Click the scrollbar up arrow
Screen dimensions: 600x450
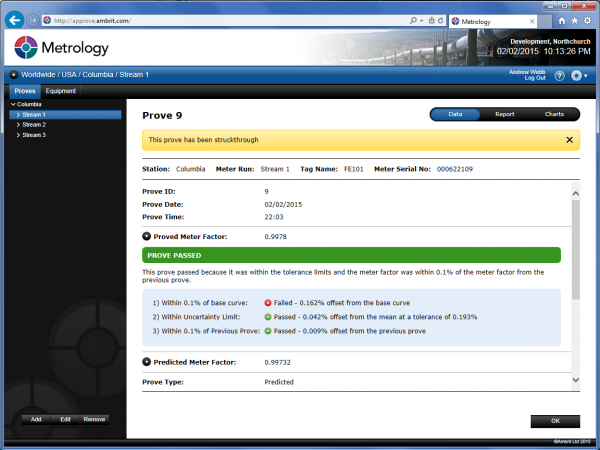(576, 194)
